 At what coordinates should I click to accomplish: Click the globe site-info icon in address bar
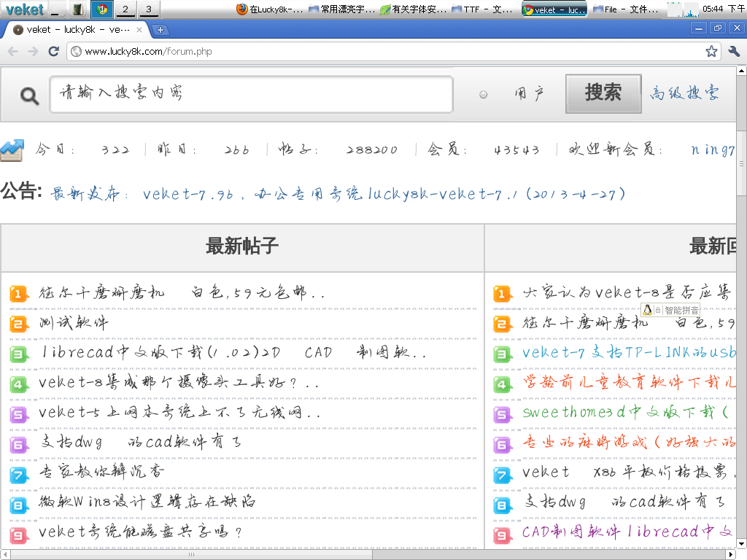76,52
